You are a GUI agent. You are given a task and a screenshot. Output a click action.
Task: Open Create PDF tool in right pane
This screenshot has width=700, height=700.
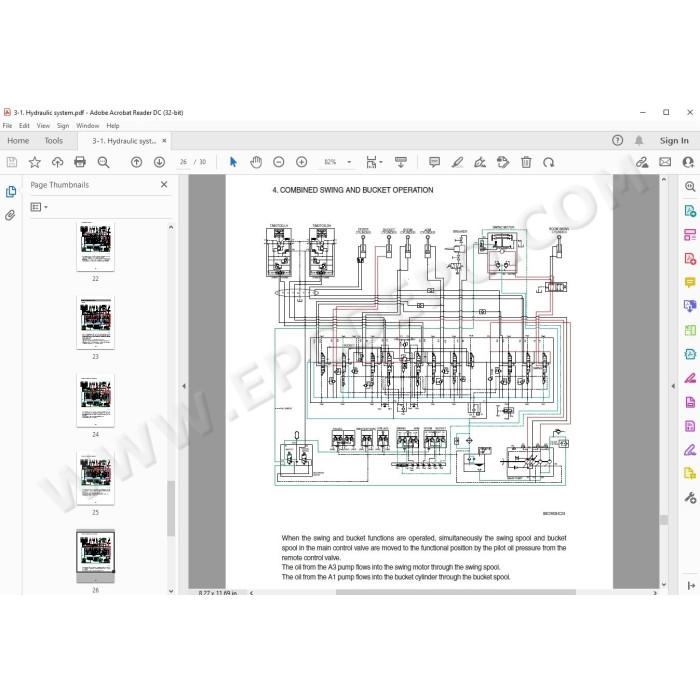pos(690,258)
